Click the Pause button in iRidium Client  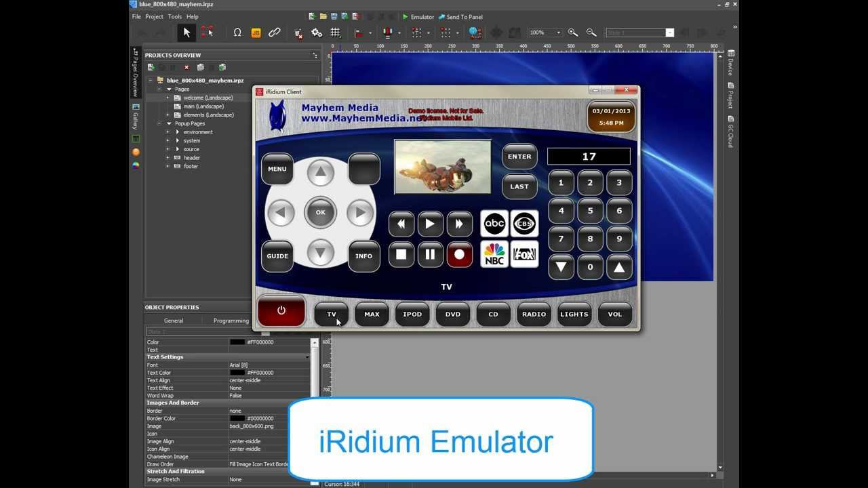click(431, 255)
